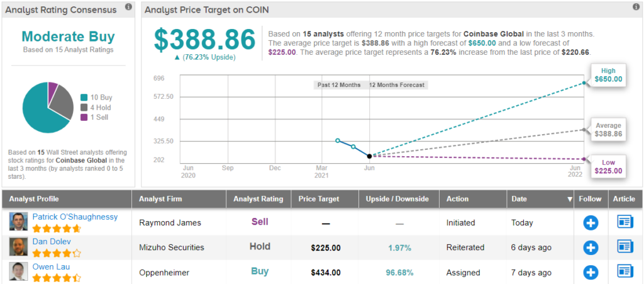Click info icon on Analyst Rating Consensus panel
The image size is (644, 284).
128,7
